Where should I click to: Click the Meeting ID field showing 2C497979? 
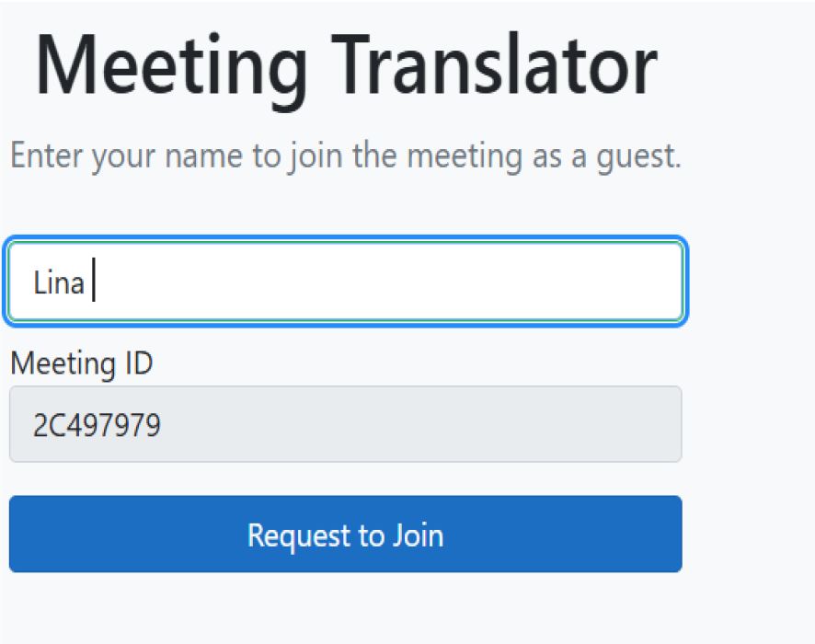pyautogui.click(x=344, y=424)
